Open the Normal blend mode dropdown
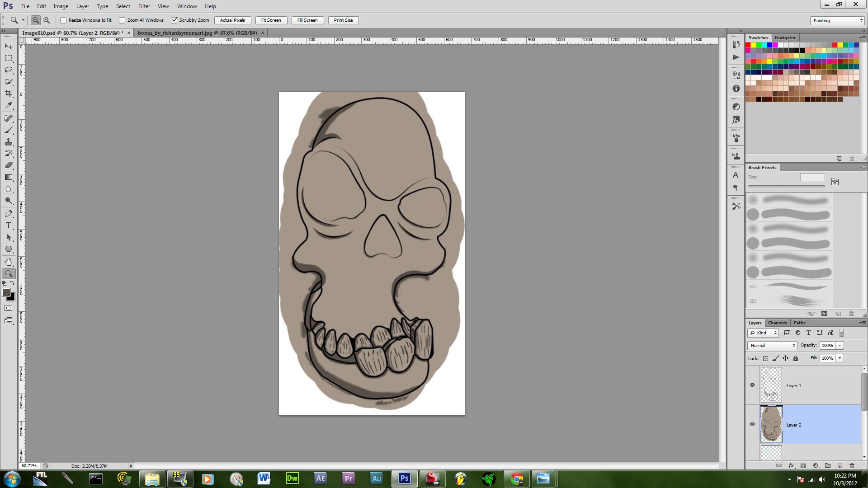Image resolution: width=868 pixels, height=488 pixels. coord(772,345)
